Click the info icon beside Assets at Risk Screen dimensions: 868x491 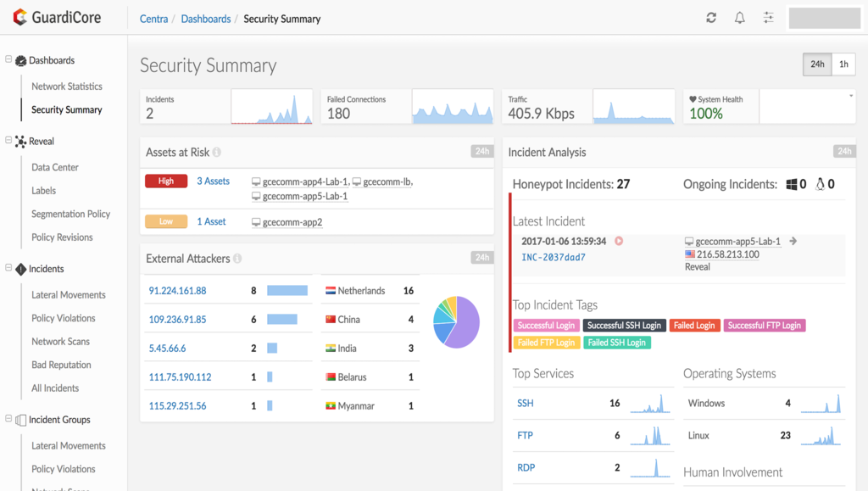click(217, 153)
